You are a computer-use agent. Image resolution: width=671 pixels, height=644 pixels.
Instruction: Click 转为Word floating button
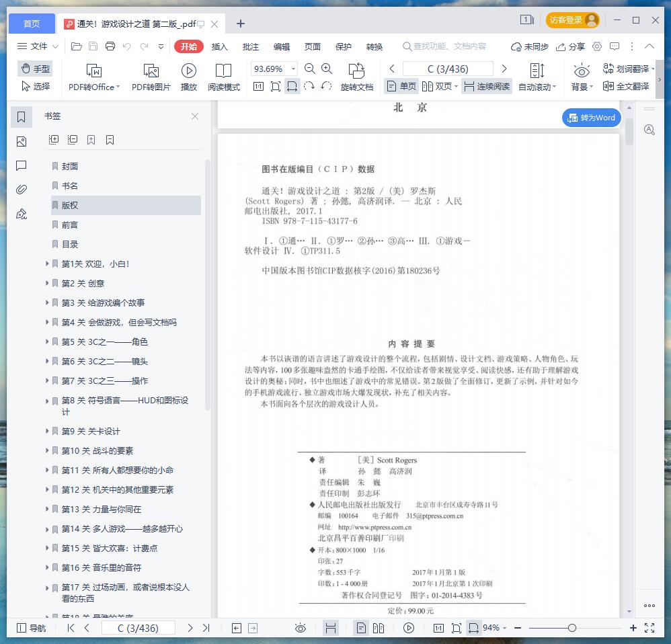(592, 118)
